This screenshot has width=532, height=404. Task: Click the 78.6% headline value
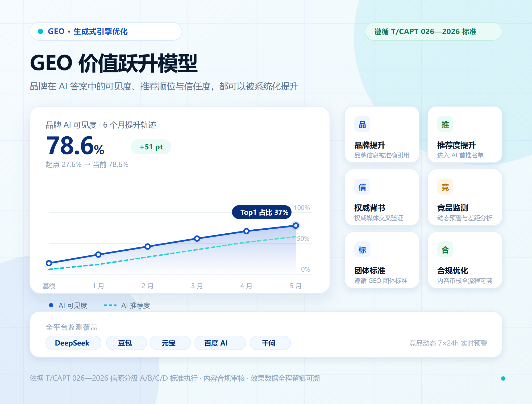(75, 146)
